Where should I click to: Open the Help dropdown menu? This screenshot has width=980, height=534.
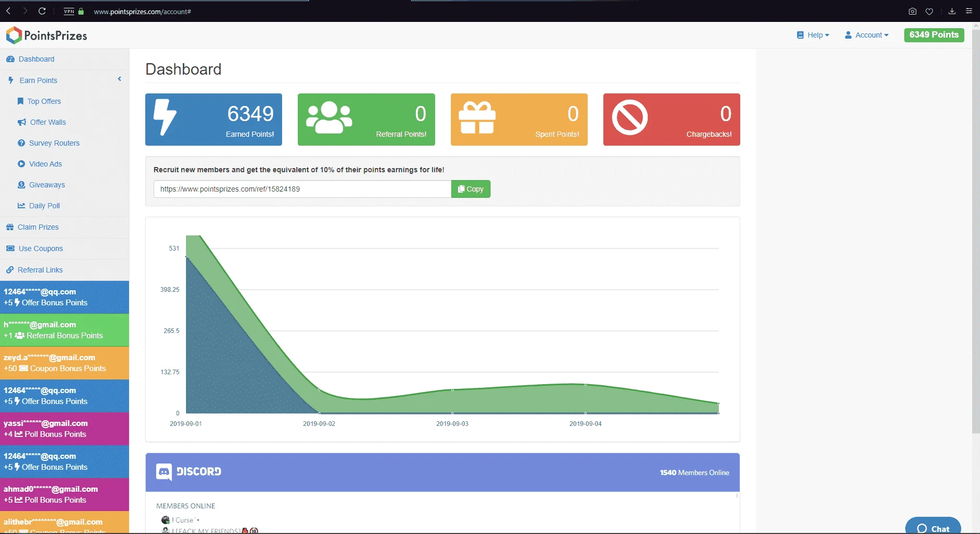(813, 35)
